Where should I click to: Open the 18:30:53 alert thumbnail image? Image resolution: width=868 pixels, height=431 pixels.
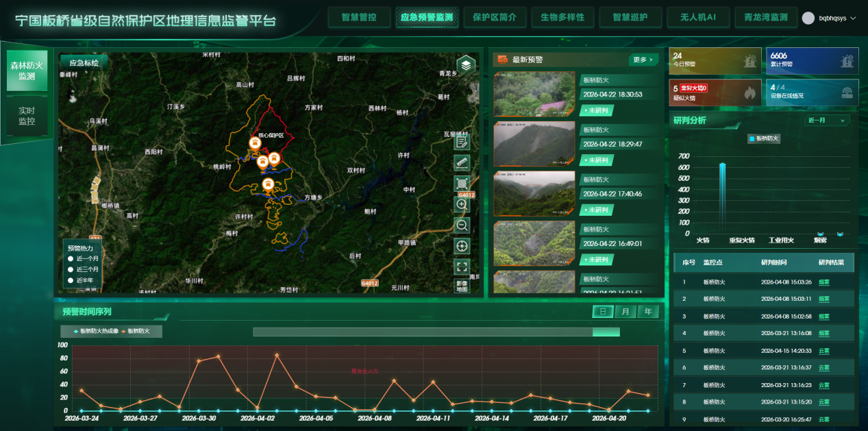pos(534,94)
